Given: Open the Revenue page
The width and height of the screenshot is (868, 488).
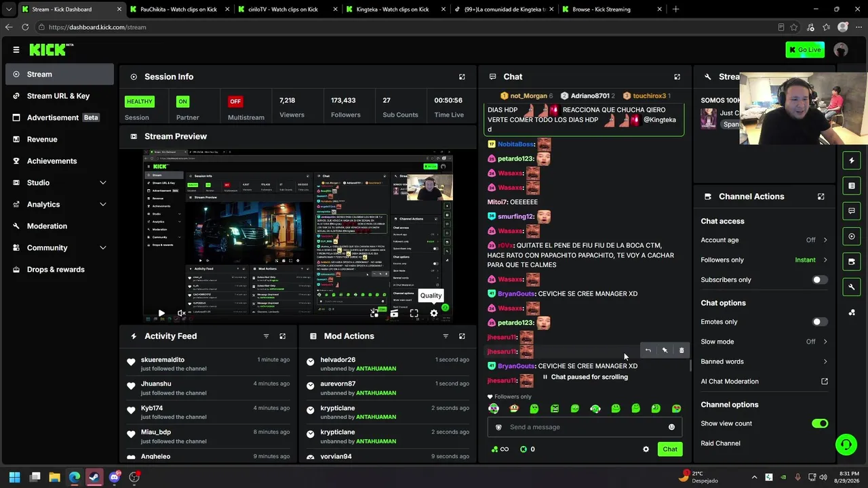Looking at the screenshot, I should coord(60,140).
